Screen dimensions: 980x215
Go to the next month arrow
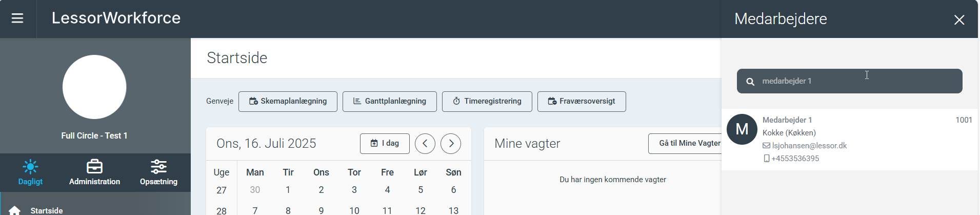[x=451, y=144]
